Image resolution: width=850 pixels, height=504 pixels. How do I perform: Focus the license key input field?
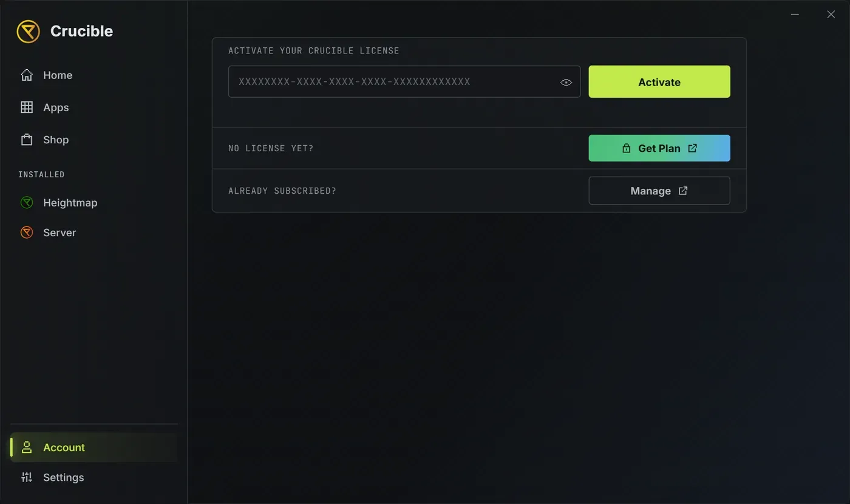point(404,82)
